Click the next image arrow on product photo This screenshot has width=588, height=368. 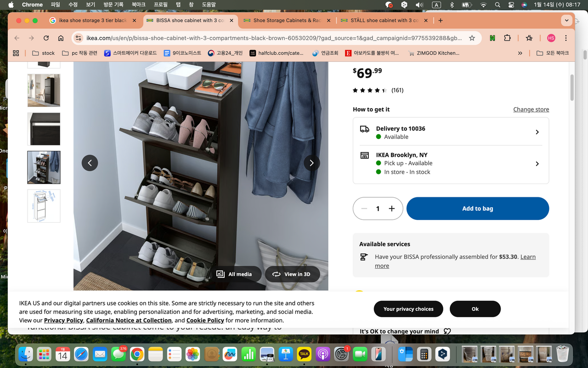311,163
